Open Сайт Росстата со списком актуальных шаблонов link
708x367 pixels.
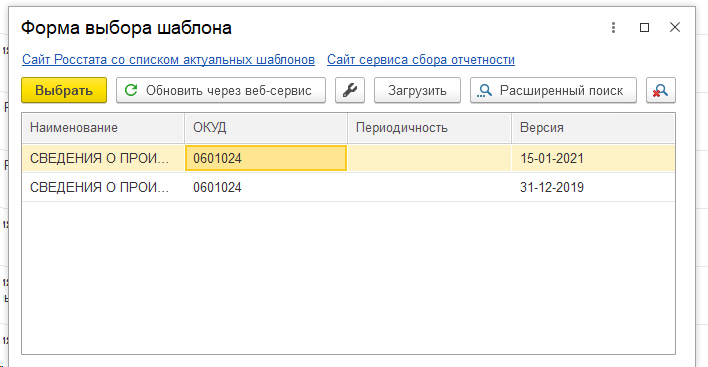click(168, 60)
